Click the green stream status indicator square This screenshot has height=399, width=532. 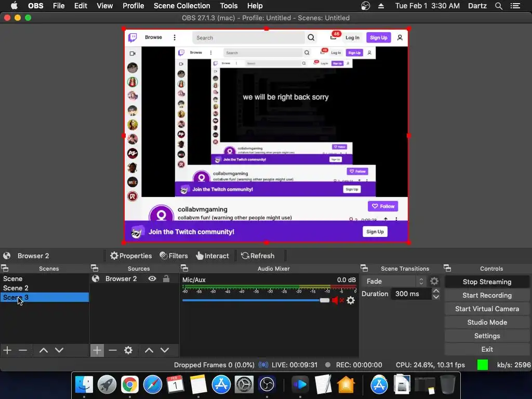point(483,365)
